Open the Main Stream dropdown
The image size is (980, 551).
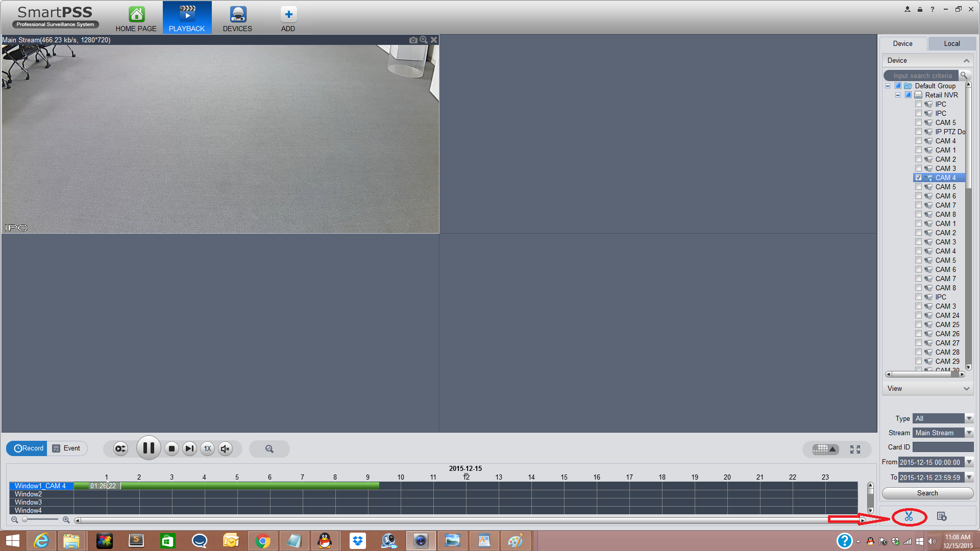coord(968,433)
